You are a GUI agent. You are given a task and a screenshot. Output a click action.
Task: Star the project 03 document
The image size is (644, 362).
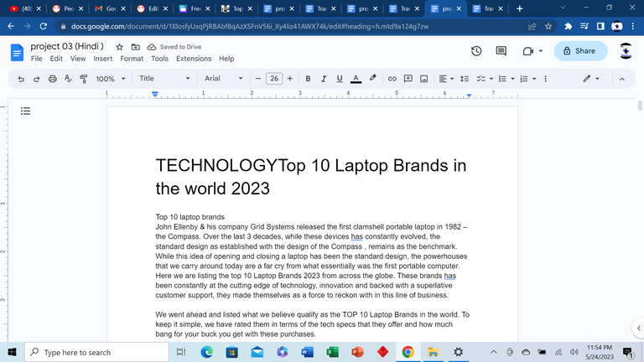click(119, 47)
